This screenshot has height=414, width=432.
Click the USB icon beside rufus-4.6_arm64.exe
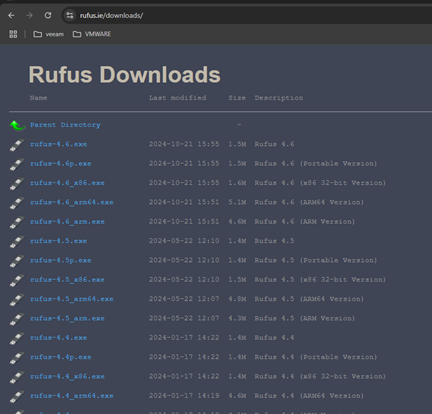(x=17, y=203)
